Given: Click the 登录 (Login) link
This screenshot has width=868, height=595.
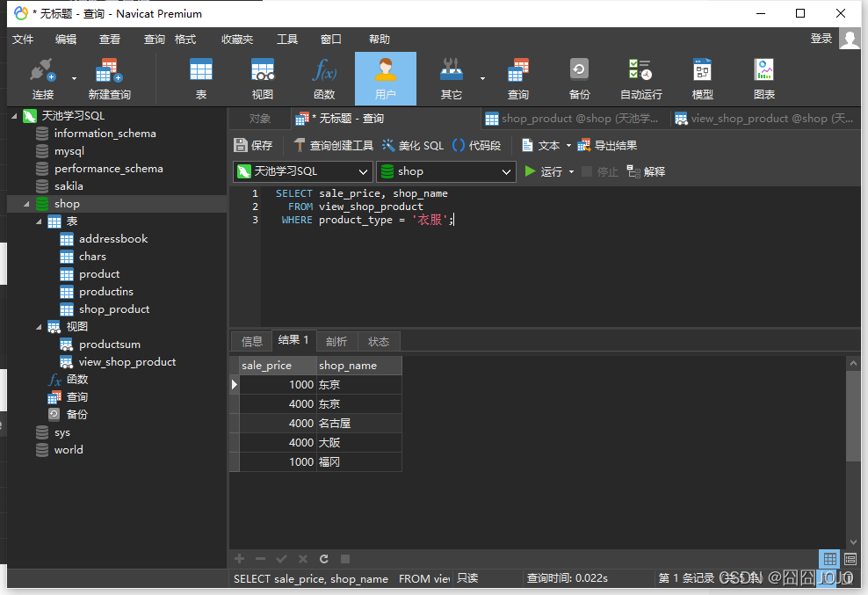Looking at the screenshot, I should (821, 39).
